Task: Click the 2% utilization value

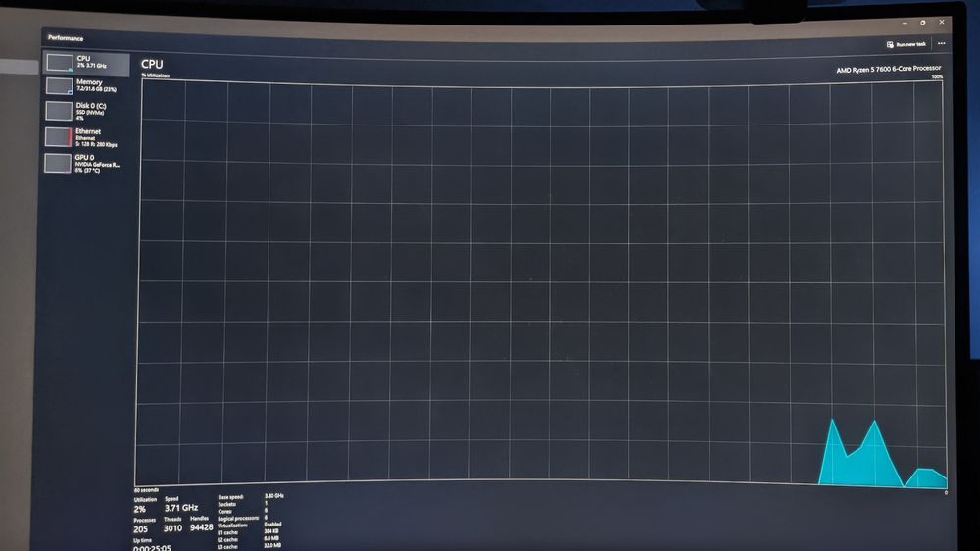Action: pyautogui.click(x=140, y=509)
